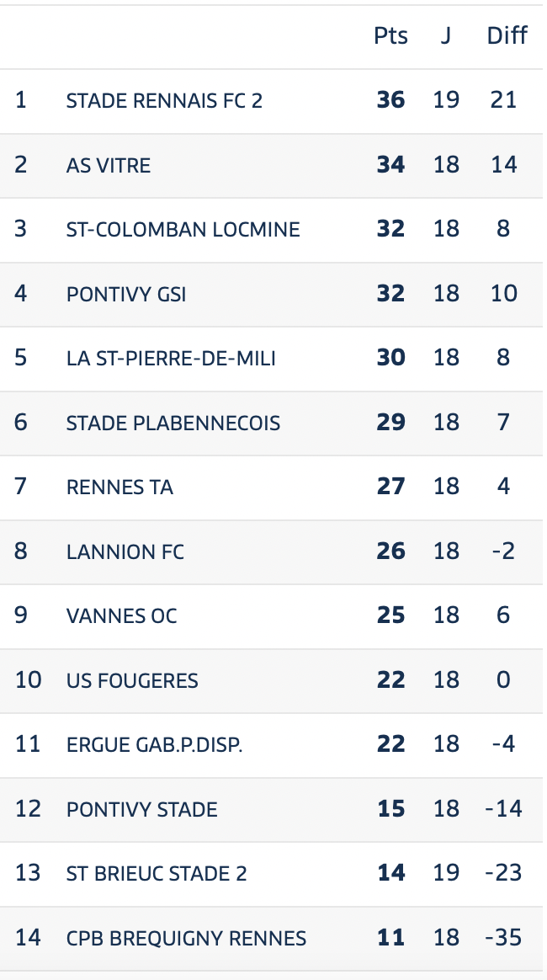Click the J column header

click(446, 35)
